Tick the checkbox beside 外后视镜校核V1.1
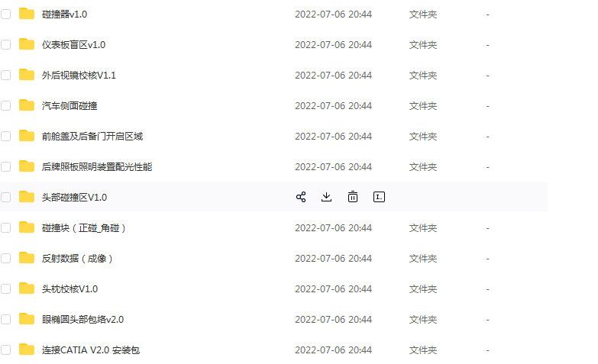598x364 pixels. pos(5,75)
